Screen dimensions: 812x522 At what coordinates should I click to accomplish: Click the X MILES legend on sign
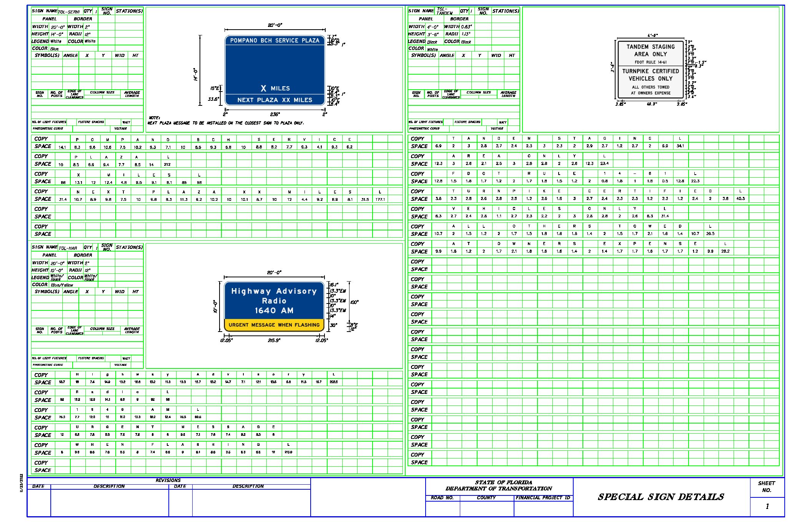275,88
